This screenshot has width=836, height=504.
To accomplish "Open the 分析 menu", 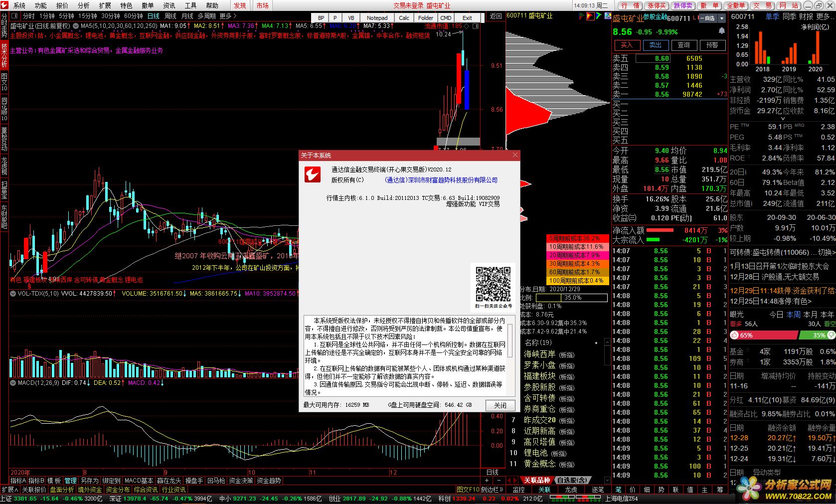I will (x=83, y=5).
